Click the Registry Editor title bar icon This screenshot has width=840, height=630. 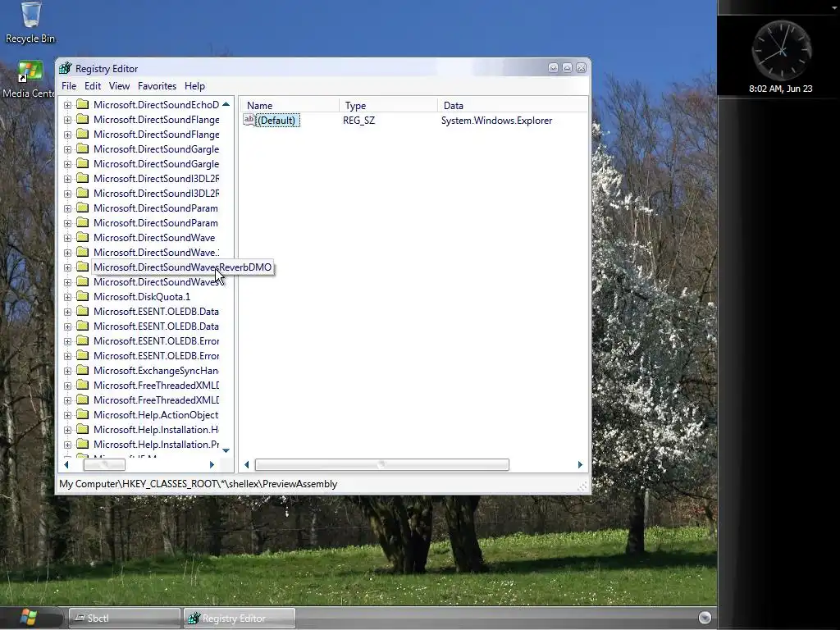pyautogui.click(x=66, y=68)
